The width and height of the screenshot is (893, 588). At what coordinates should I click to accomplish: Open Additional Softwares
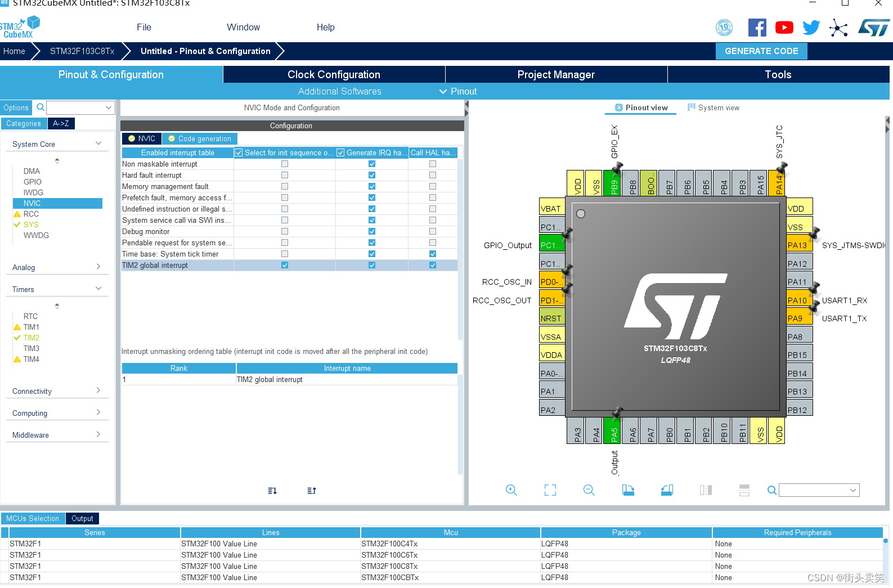[x=340, y=91]
